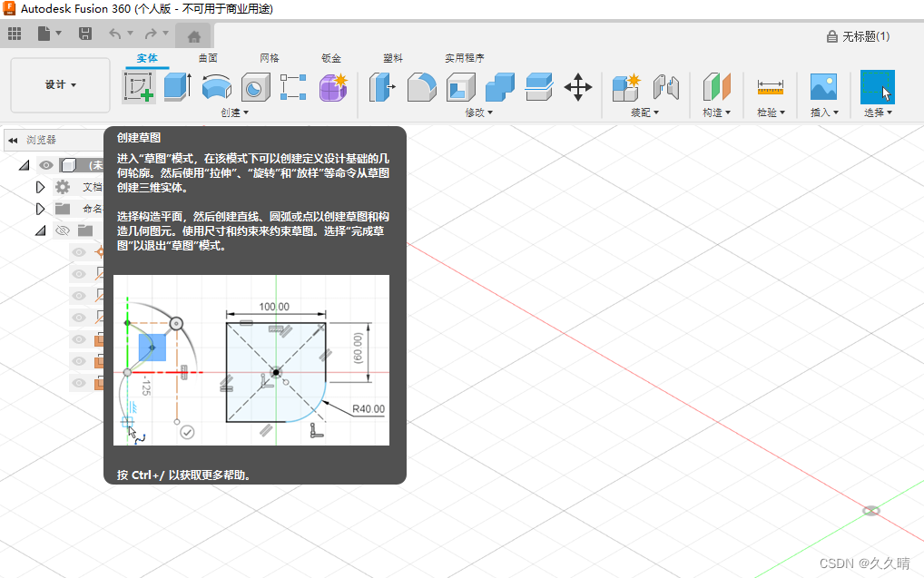Switch to the 实用程序 tab

pos(465,58)
